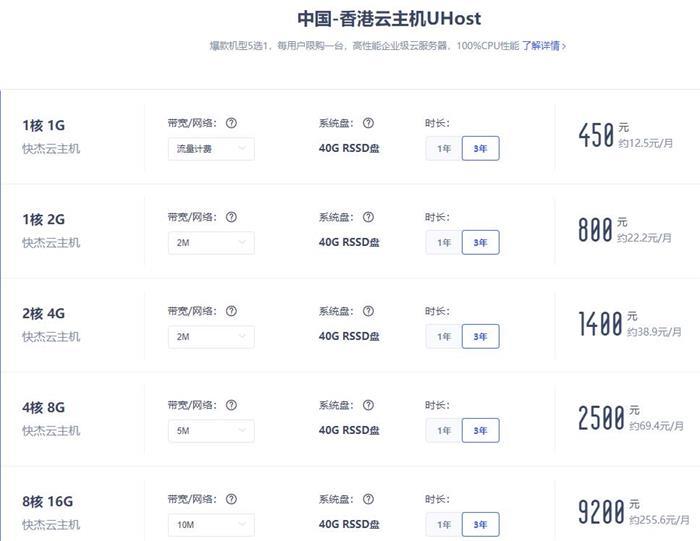This screenshot has height=541, width=700.
Task: Click system disk help icon in 8核 16G row
Action: pos(368,499)
